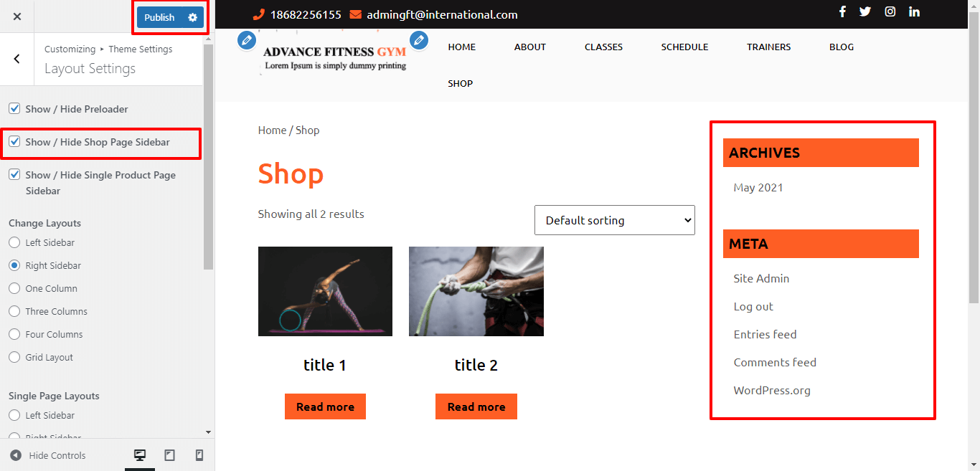
Task: Click the pencil edit icon left of logo
Action: point(247,40)
